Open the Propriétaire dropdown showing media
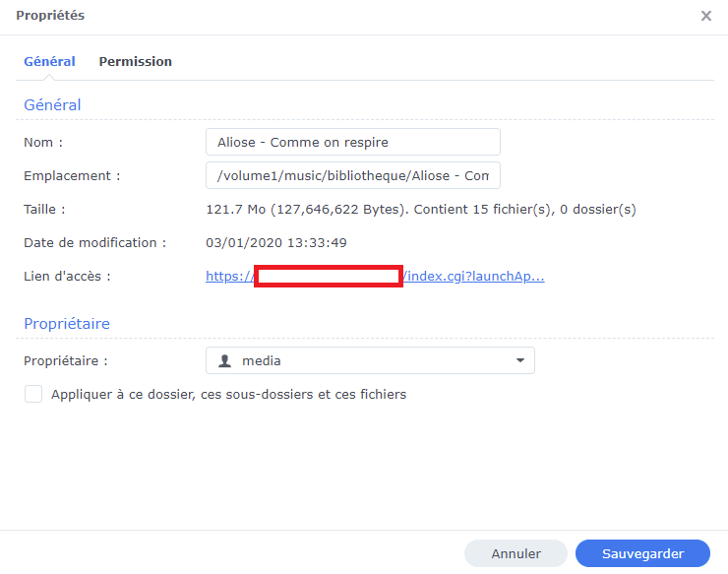Image resolution: width=728 pixels, height=574 pixels. [369, 360]
